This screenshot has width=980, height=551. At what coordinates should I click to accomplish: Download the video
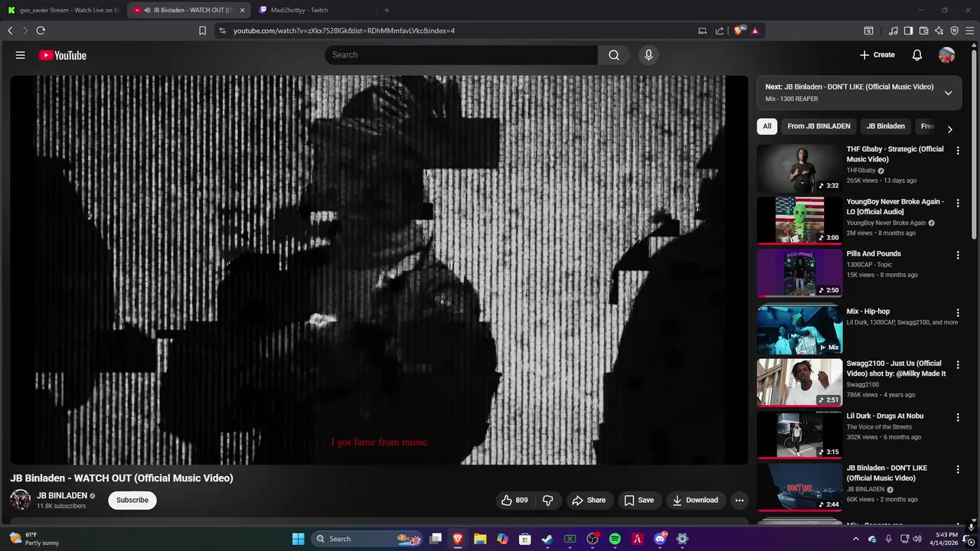tap(695, 500)
